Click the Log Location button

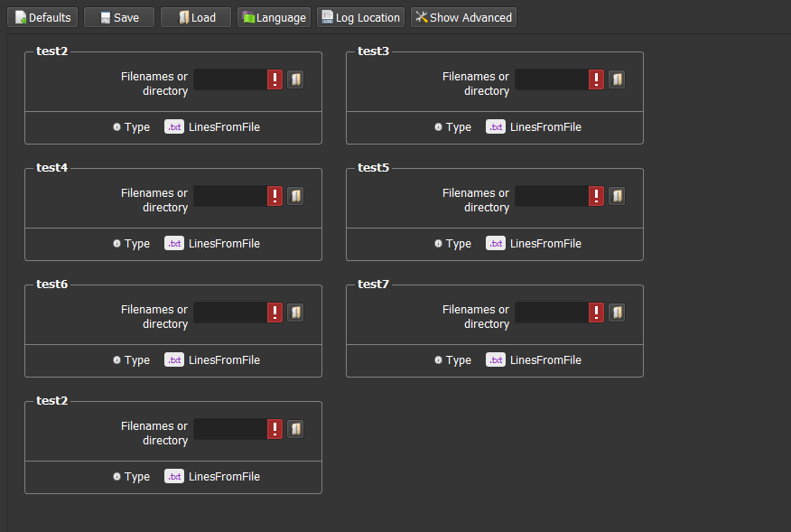(x=360, y=17)
